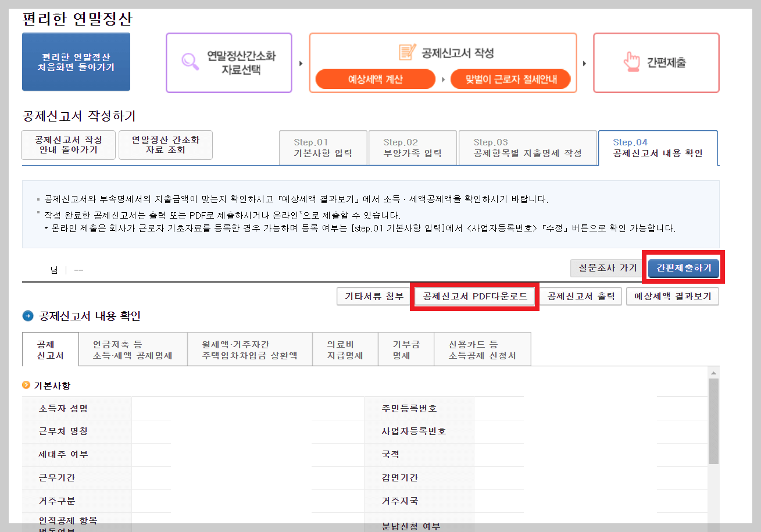Click the 감면기간 label cell

point(419,477)
